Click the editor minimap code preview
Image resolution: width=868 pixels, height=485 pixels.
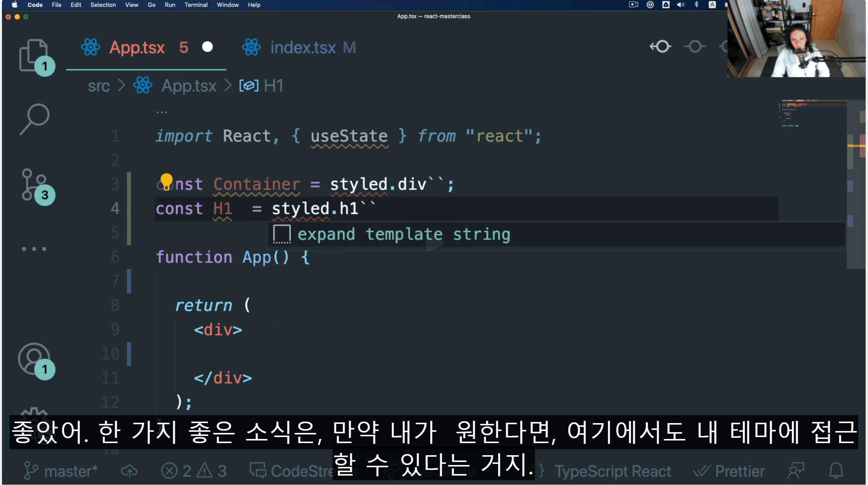813,114
